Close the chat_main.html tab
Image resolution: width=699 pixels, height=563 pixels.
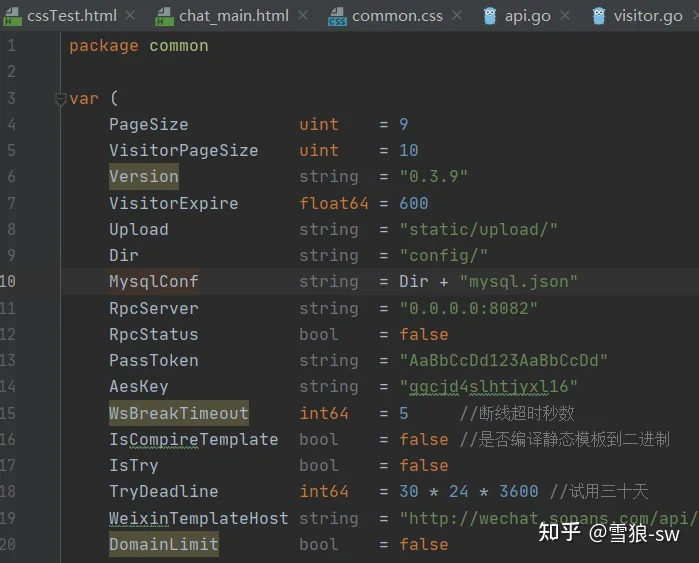click(303, 16)
